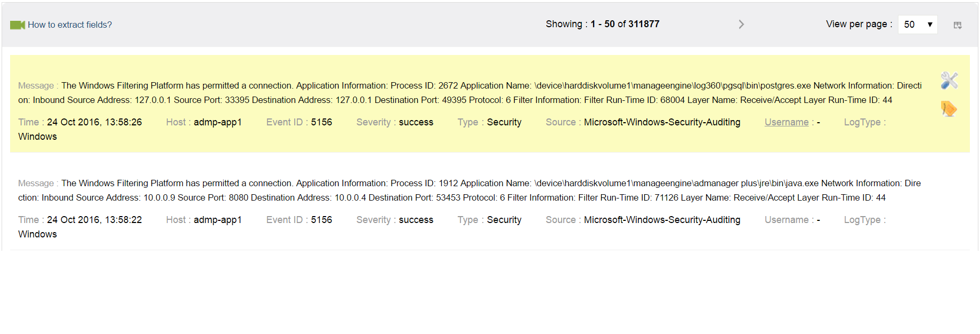
Task: Open the 'How to extract fields?' link
Action: pyautogui.click(x=70, y=25)
